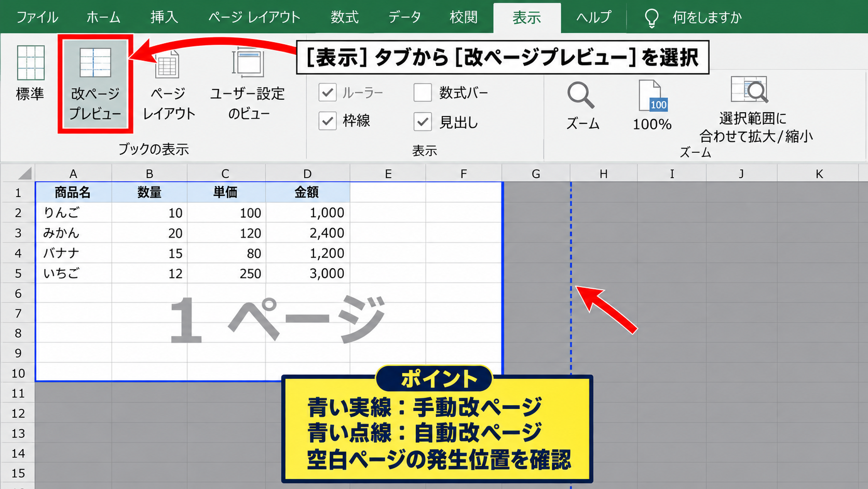Viewport: 868px width, 489px height.
Task: Open the 挿入 tab
Action: (164, 18)
